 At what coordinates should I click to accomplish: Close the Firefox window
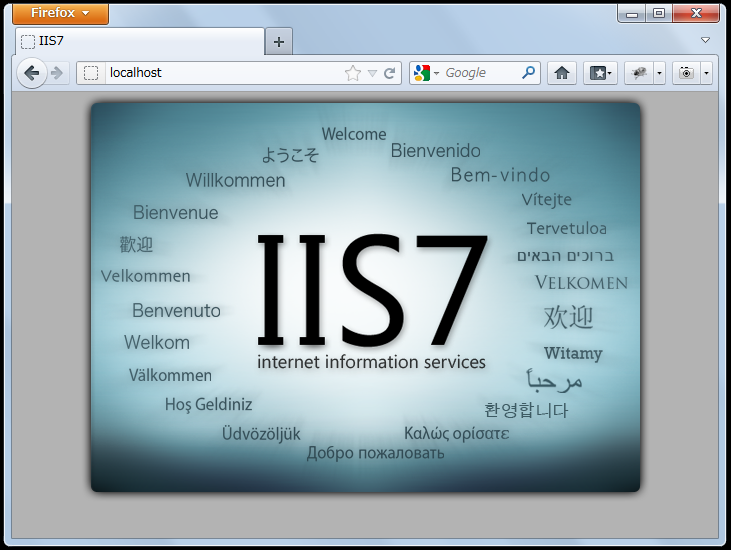(x=696, y=14)
